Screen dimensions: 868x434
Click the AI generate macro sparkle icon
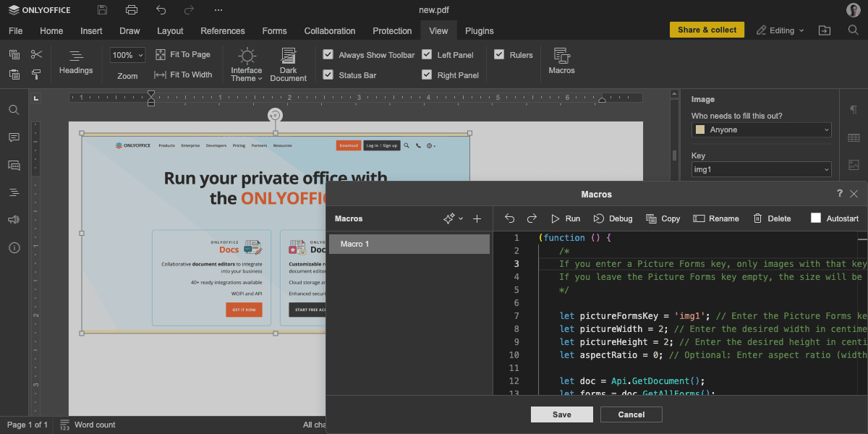point(448,218)
